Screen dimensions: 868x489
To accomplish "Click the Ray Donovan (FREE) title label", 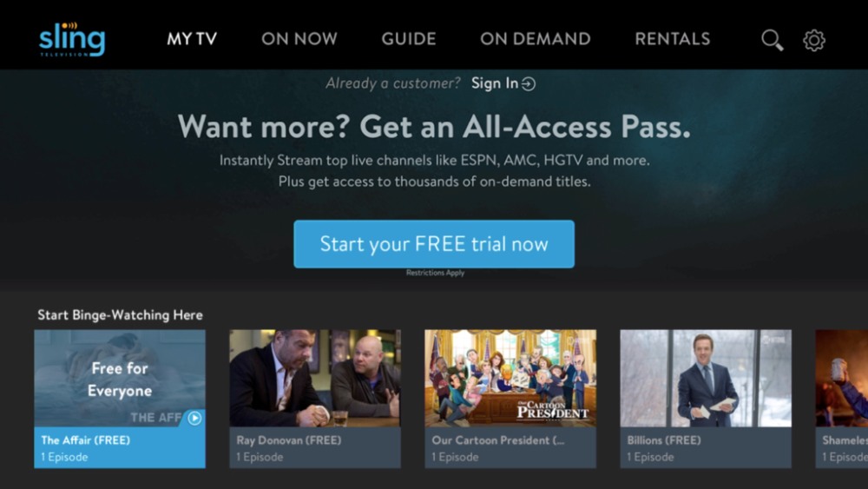I will 289,440.
